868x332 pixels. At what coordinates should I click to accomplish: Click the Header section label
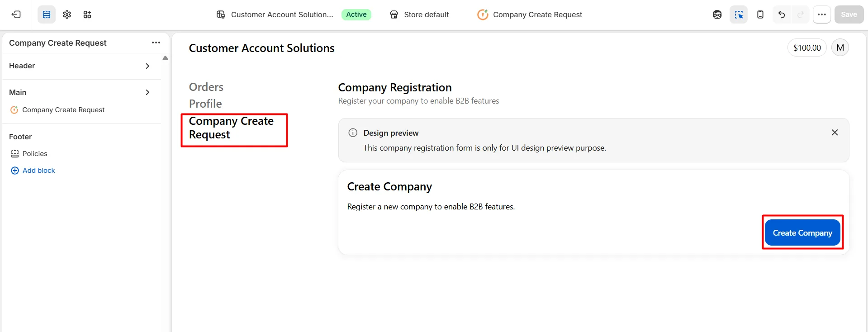click(x=22, y=66)
